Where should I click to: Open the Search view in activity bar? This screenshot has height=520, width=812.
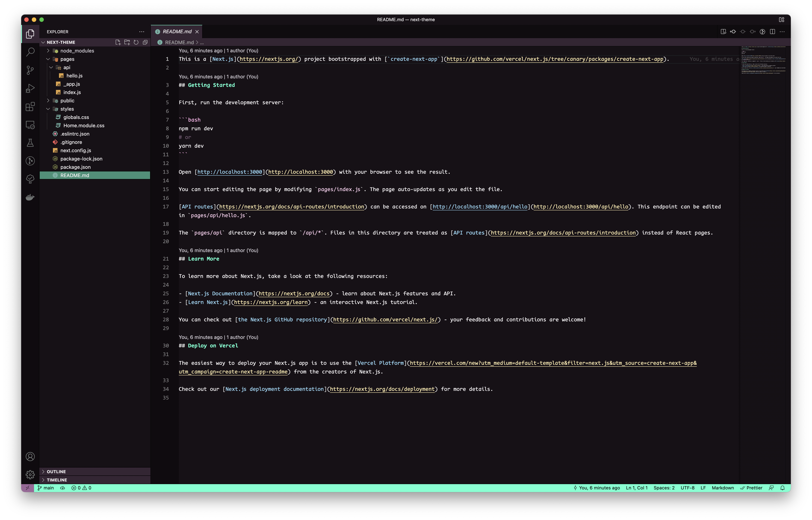pyautogui.click(x=30, y=52)
